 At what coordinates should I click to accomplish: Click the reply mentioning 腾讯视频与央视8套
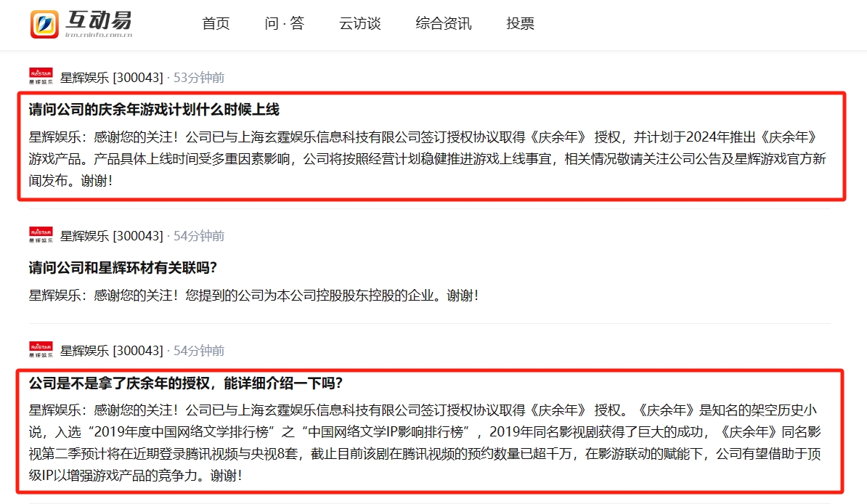click(x=426, y=442)
